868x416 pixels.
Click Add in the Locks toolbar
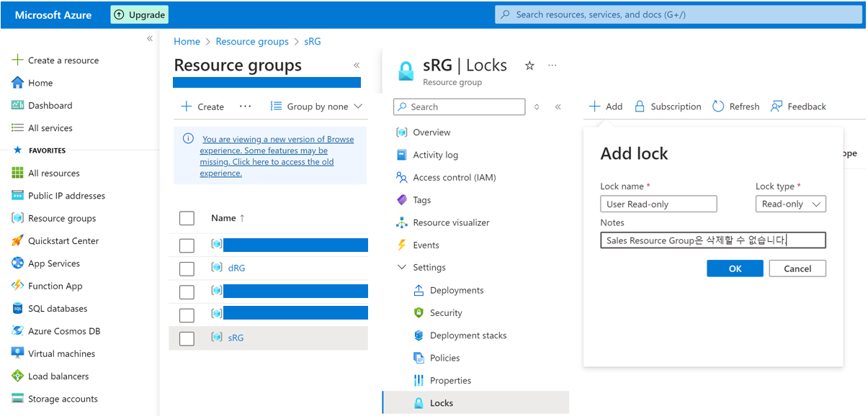click(x=605, y=107)
